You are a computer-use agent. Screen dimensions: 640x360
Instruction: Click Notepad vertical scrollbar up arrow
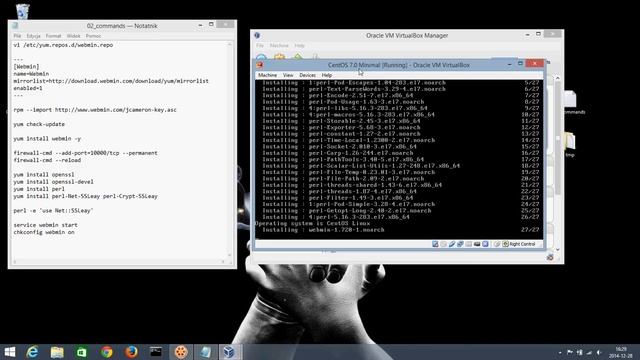pyautogui.click(x=230, y=44)
